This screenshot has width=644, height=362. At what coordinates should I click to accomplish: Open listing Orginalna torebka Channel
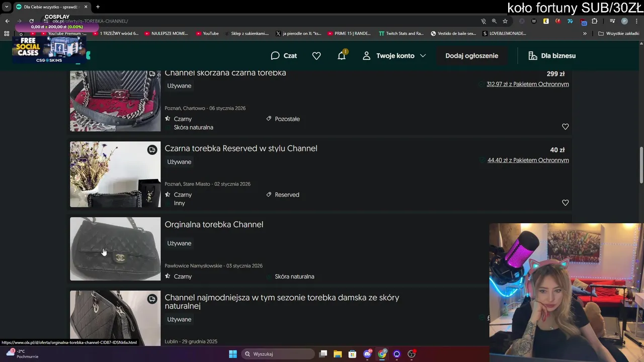tap(214, 224)
